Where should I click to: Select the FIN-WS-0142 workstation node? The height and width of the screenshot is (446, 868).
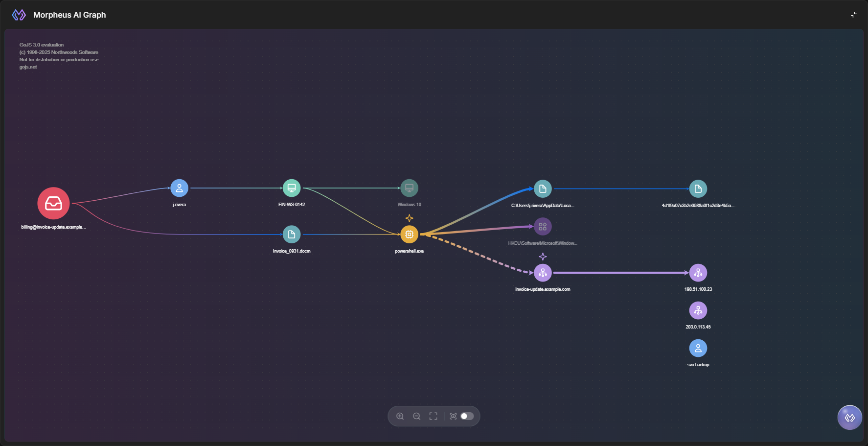[292, 188]
